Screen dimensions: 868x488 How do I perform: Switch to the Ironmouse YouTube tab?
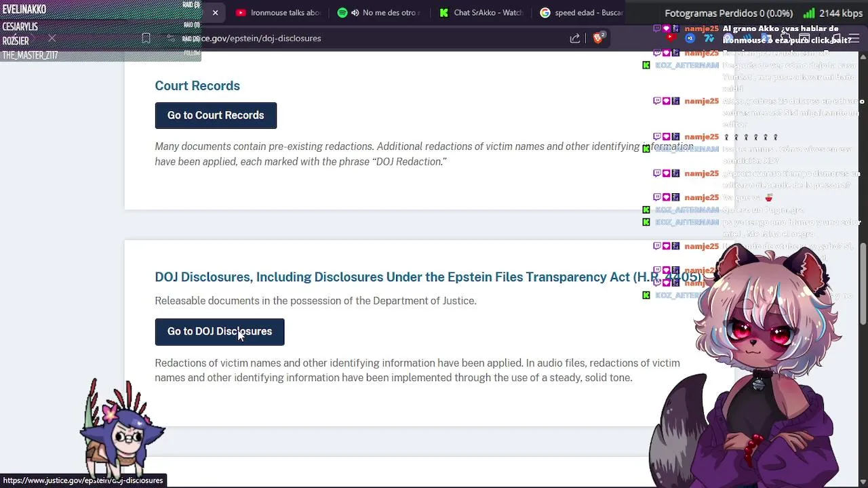pyautogui.click(x=277, y=12)
